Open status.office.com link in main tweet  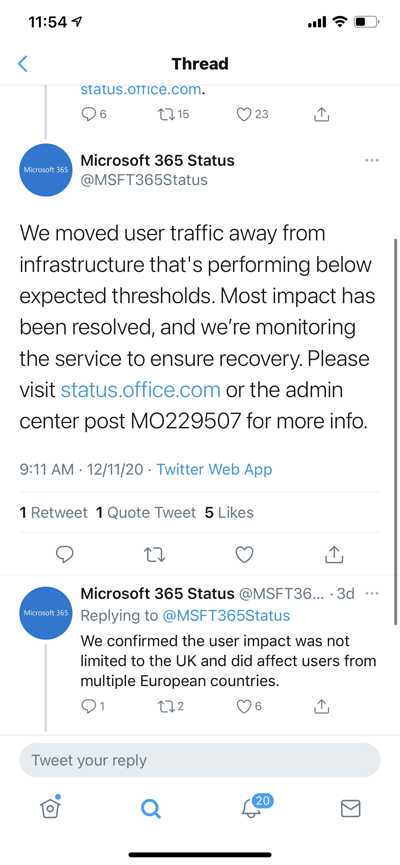[141, 390]
